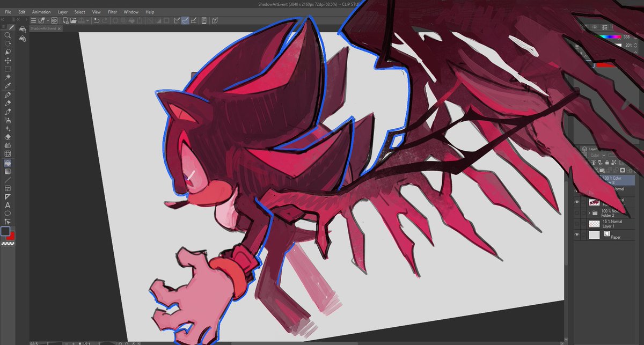This screenshot has width=644, height=345.
Task: Select the highlighted Fill bucket tool
Action: tap(8, 163)
